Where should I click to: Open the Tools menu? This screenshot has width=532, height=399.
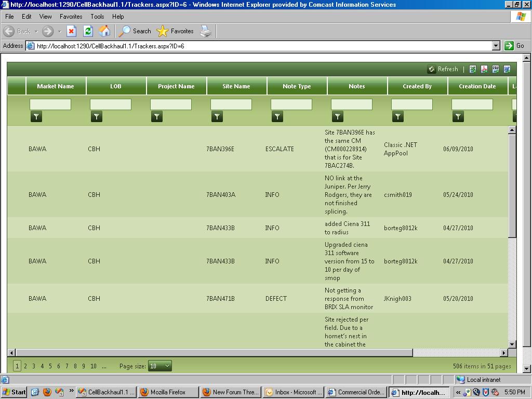(97, 16)
